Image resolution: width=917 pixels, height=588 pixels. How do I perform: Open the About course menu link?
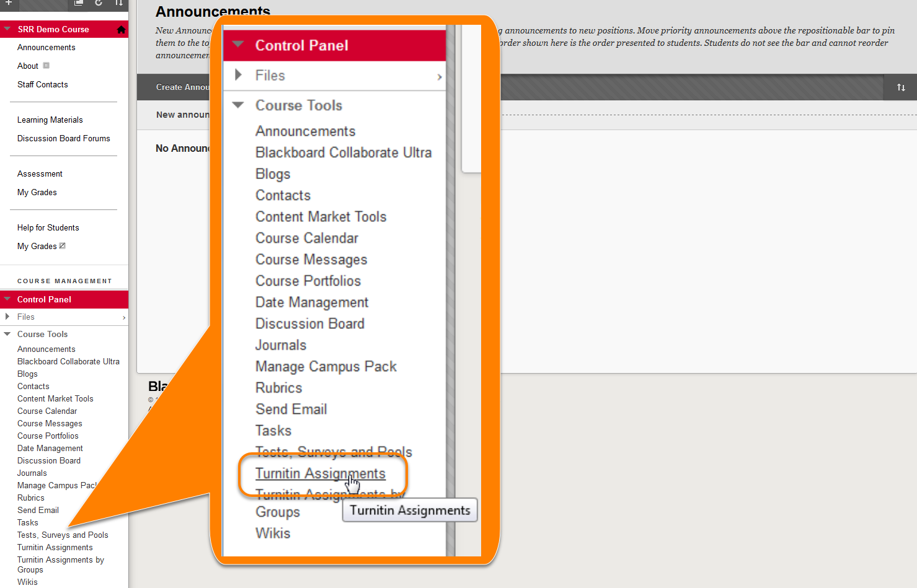point(28,66)
